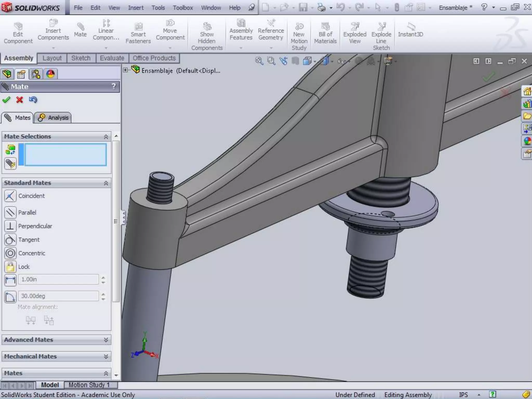Accept mate with green checkmark

pyautogui.click(x=6, y=100)
